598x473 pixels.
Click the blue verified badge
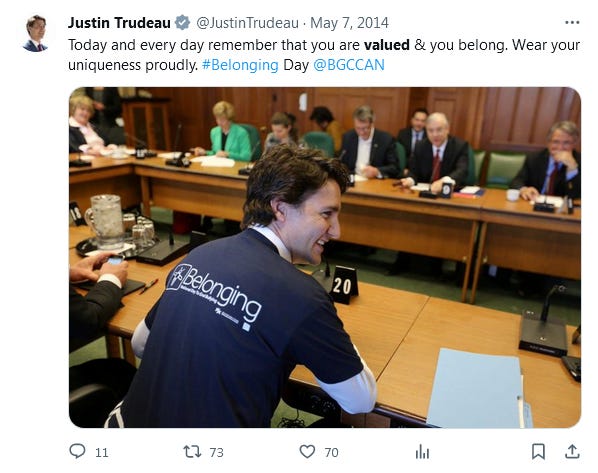[x=182, y=23]
